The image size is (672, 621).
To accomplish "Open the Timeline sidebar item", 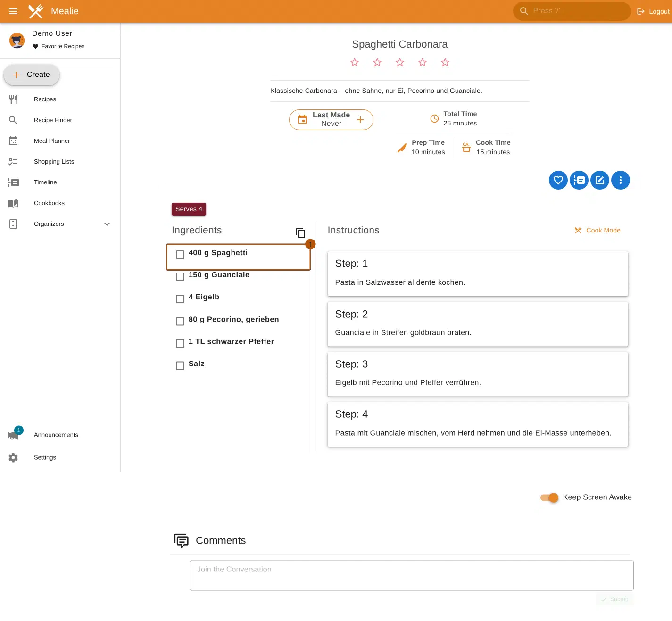I will pos(60,182).
